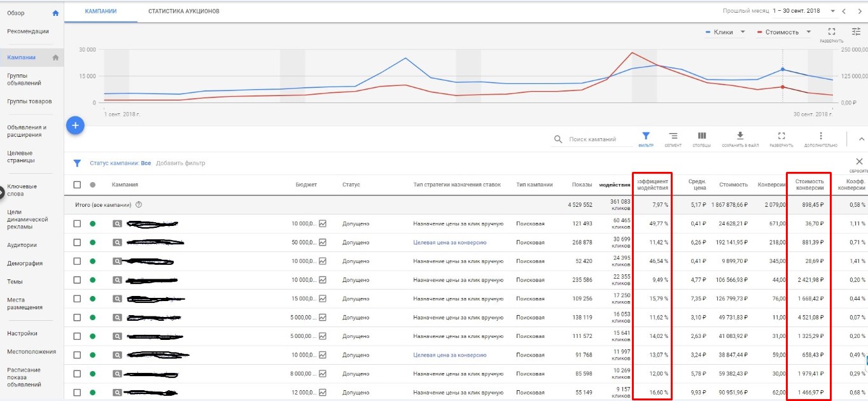The height and width of the screenshot is (401, 868).
Task: Switch to Статистика аукционов tab
Action: tap(184, 11)
